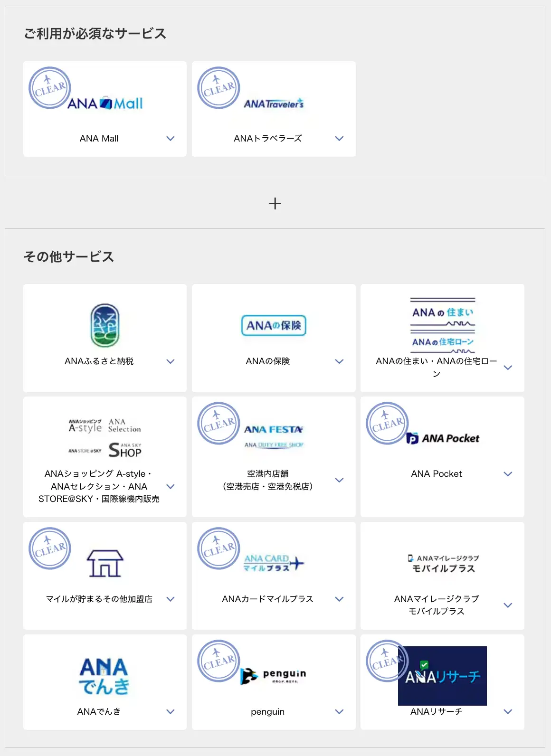Select the penguin text label
Screen dimensions: 551x756
click(x=268, y=712)
